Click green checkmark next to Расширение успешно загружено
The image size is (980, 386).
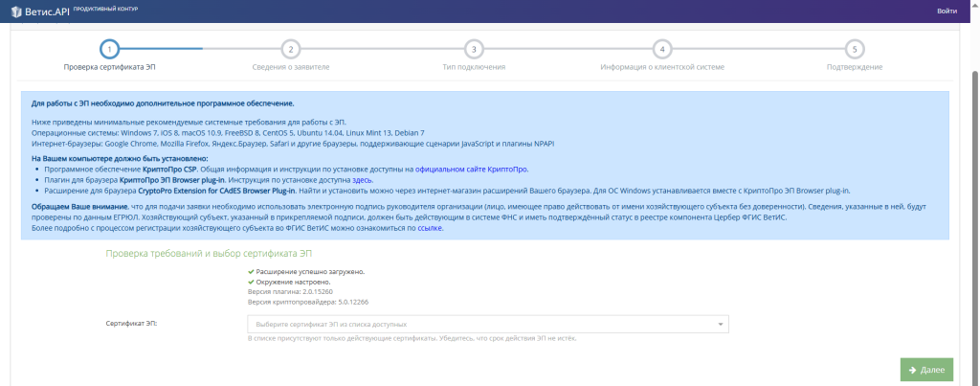pyautogui.click(x=251, y=272)
